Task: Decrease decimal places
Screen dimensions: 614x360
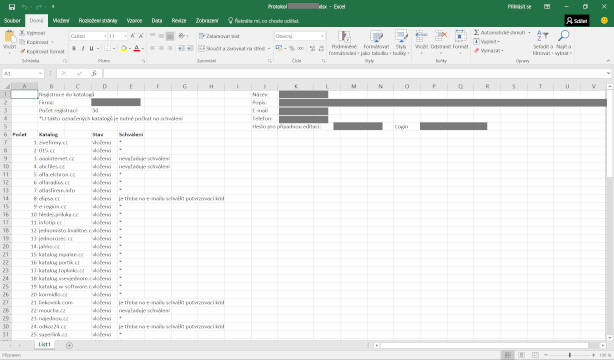Action: pos(321,48)
